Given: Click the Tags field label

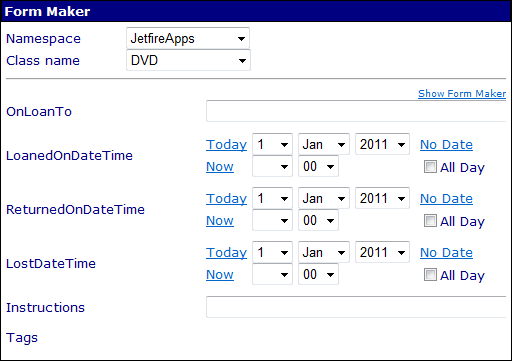Looking at the screenshot, I should click(x=22, y=338).
